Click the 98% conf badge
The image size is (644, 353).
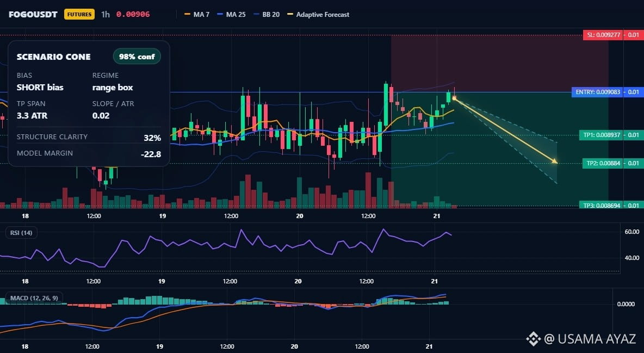137,57
